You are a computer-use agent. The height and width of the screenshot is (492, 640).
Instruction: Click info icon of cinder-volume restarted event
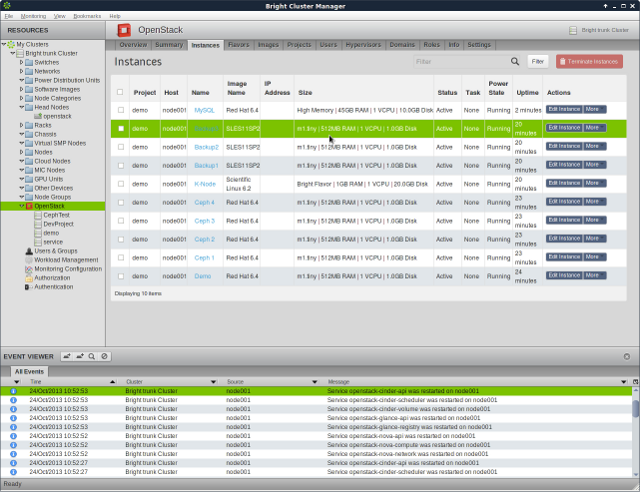pos(13,409)
